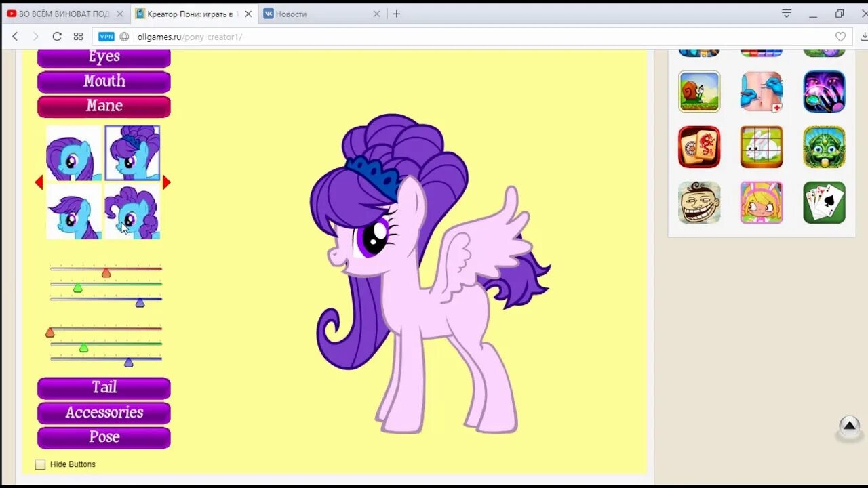Adjust the first blue color slider

140,303
